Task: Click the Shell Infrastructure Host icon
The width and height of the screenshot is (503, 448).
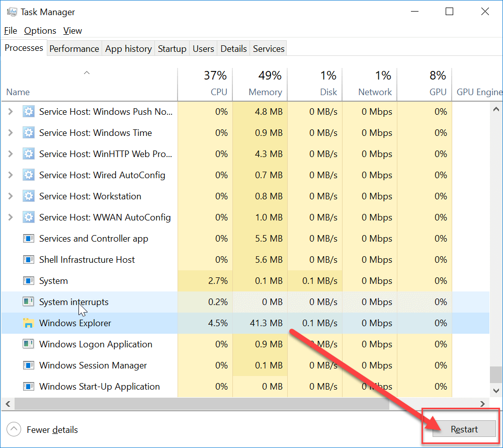Action: click(x=29, y=260)
